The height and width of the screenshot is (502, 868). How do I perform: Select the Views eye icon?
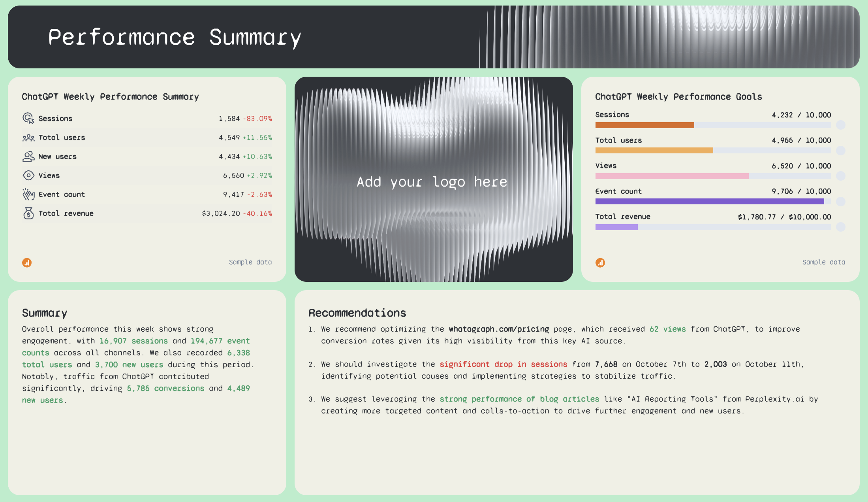coord(28,175)
